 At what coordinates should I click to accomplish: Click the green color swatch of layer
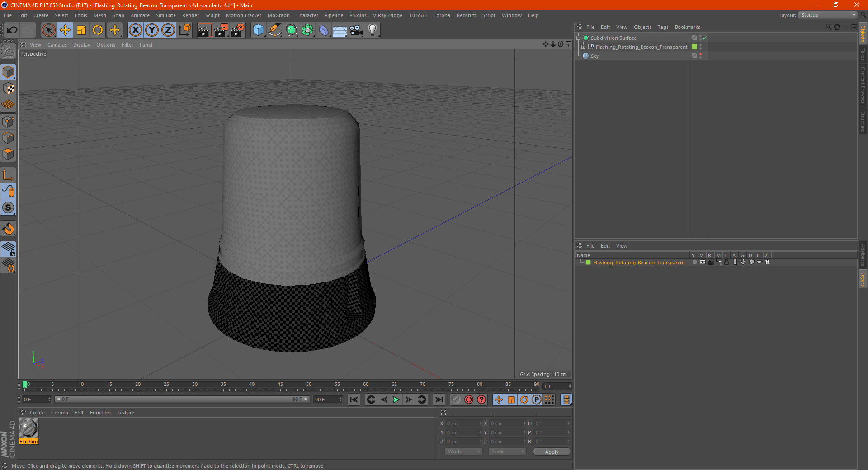[x=588, y=263]
